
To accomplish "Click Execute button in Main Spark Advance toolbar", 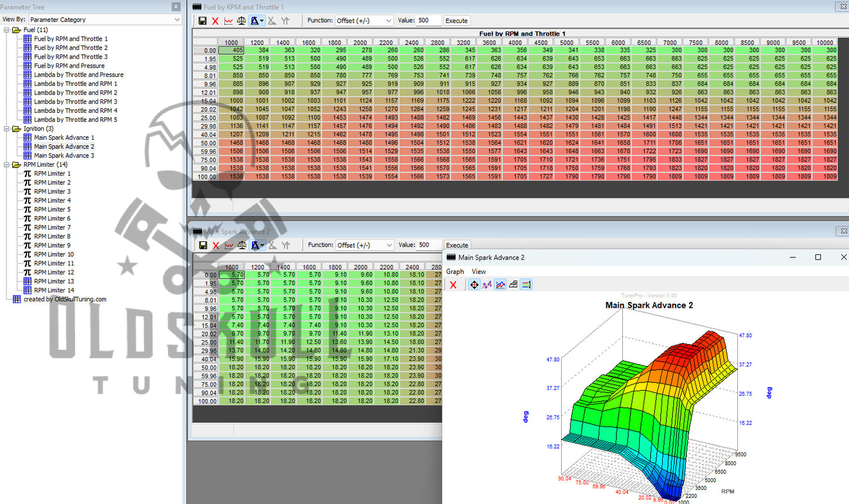I will (457, 246).
